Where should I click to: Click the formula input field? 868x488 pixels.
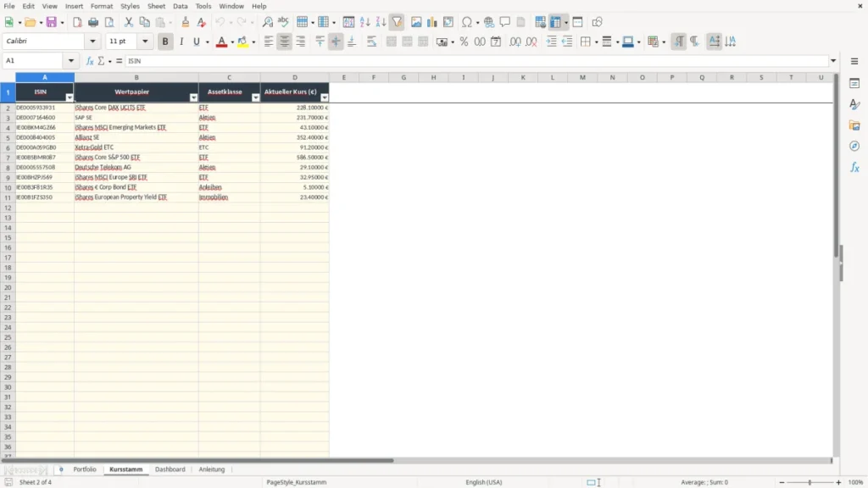coord(476,61)
